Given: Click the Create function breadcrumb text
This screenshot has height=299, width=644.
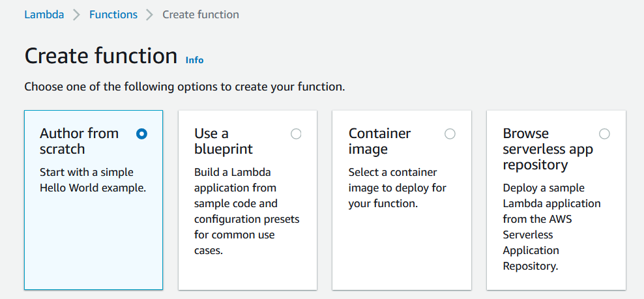Looking at the screenshot, I should [x=200, y=14].
